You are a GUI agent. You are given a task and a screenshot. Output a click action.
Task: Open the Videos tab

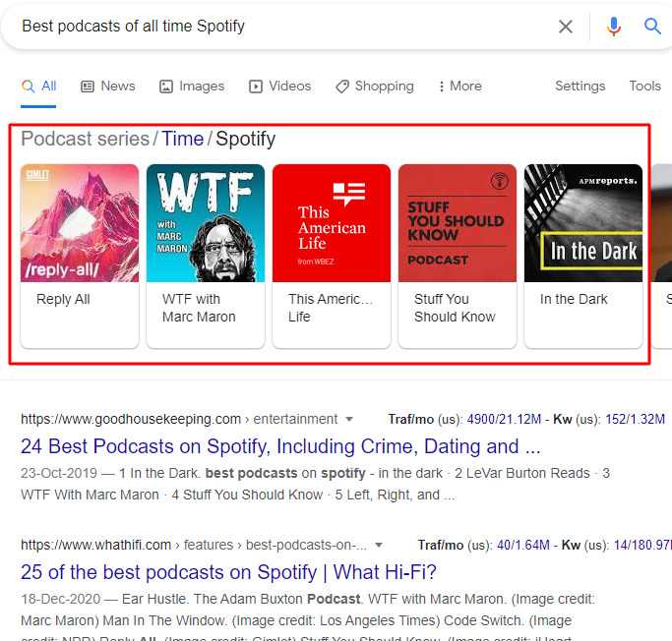[x=279, y=87]
